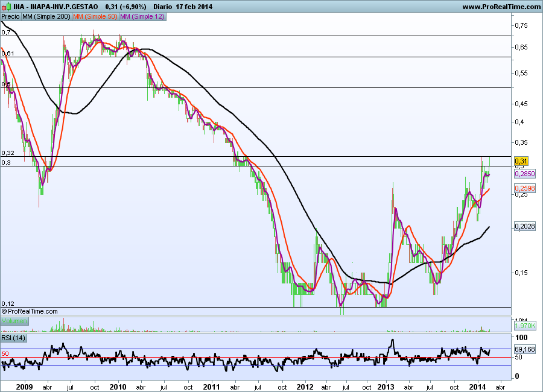Image resolution: width=543 pixels, height=392 pixels.
Task: Click the 69,168 RSI value tag
Action: (525, 349)
